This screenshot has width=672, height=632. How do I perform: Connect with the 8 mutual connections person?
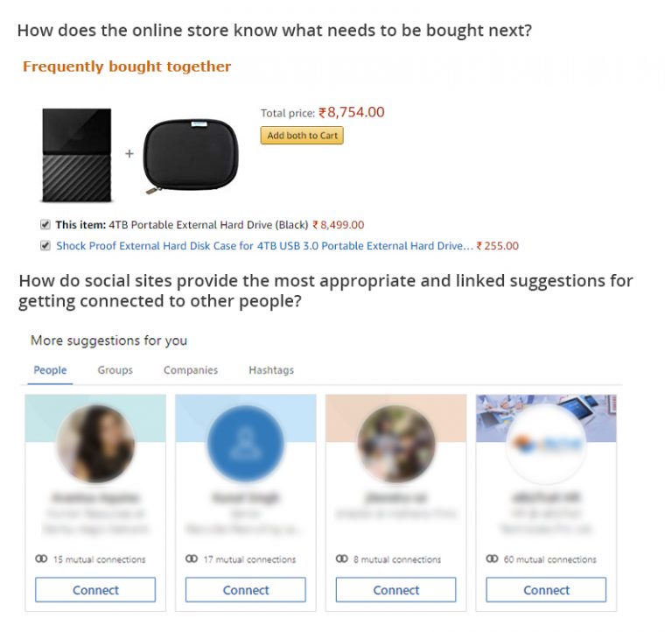[x=396, y=590]
